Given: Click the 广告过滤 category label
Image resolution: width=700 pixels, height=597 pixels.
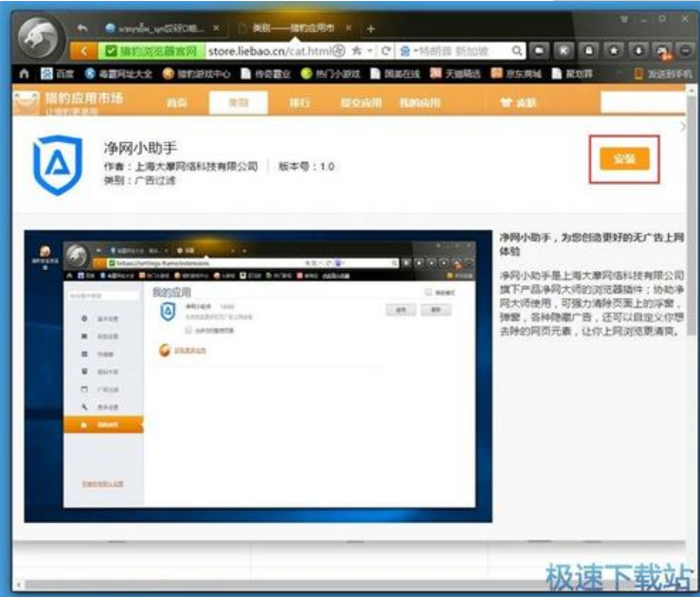Looking at the screenshot, I should (x=155, y=180).
